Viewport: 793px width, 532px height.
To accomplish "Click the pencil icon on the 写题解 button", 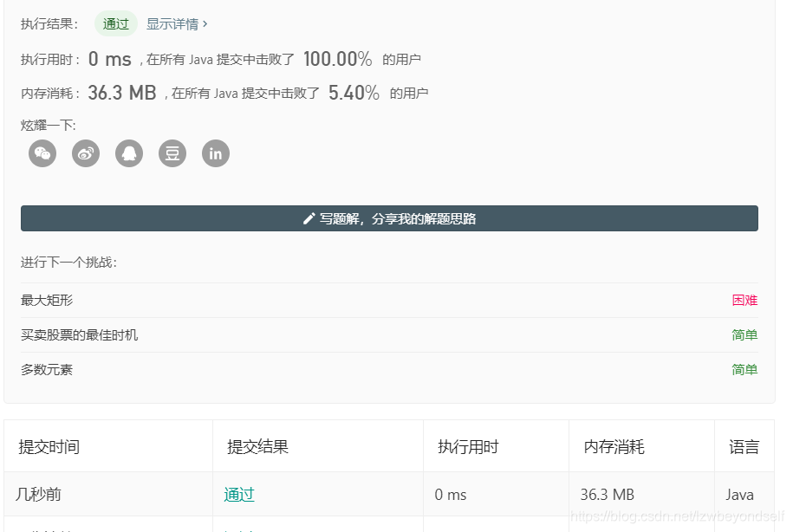I will [x=309, y=218].
